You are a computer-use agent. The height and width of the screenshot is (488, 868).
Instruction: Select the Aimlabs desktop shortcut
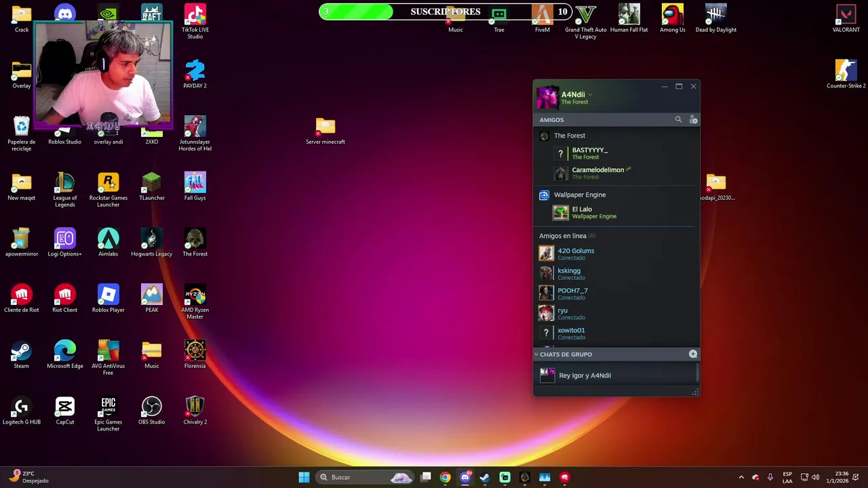(108, 243)
